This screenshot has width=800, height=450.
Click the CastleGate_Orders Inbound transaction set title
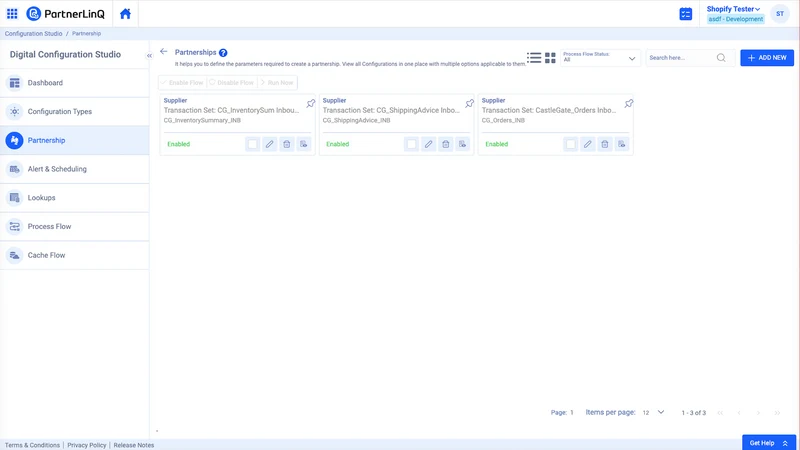click(x=549, y=110)
